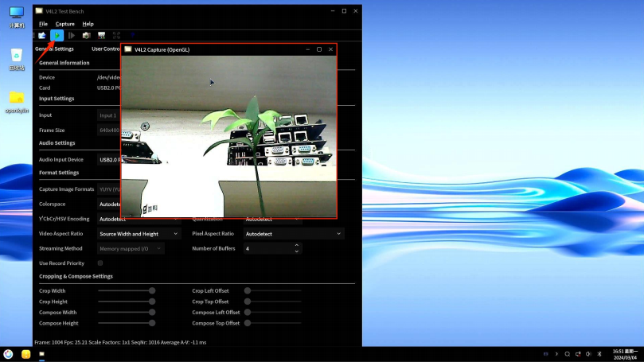Click the Recycle Bin desktop icon
Screen dimensions: 644x362
tap(17, 60)
